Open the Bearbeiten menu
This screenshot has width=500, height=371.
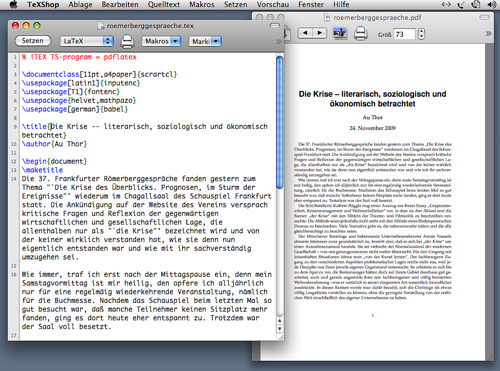[120, 5]
